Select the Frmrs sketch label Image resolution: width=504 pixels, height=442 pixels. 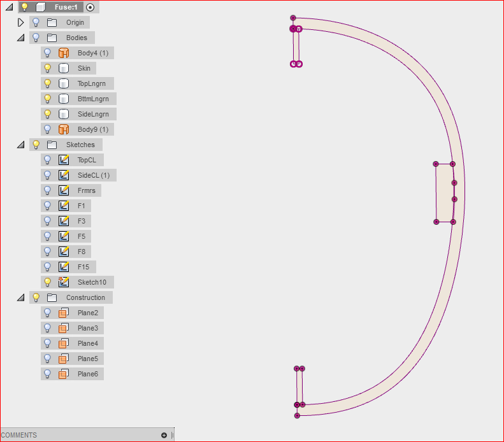[87, 190]
